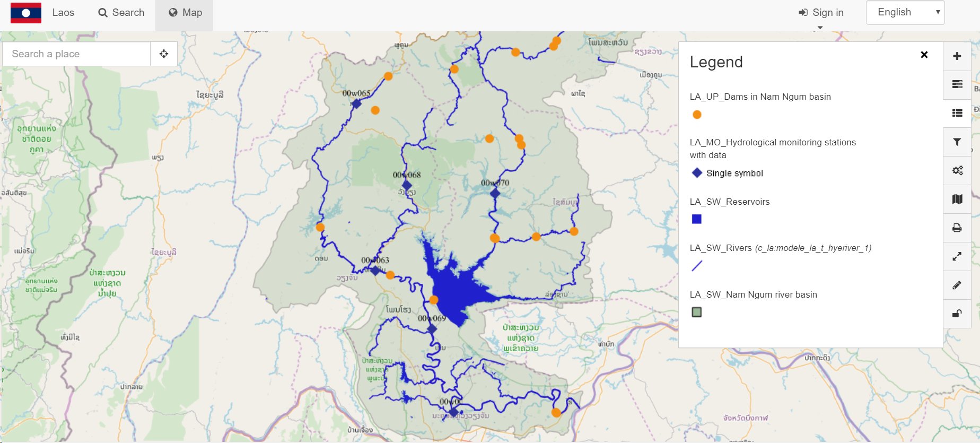The width and height of the screenshot is (980, 443).
Task: Click the Sign in link
Action: [821, 13]
